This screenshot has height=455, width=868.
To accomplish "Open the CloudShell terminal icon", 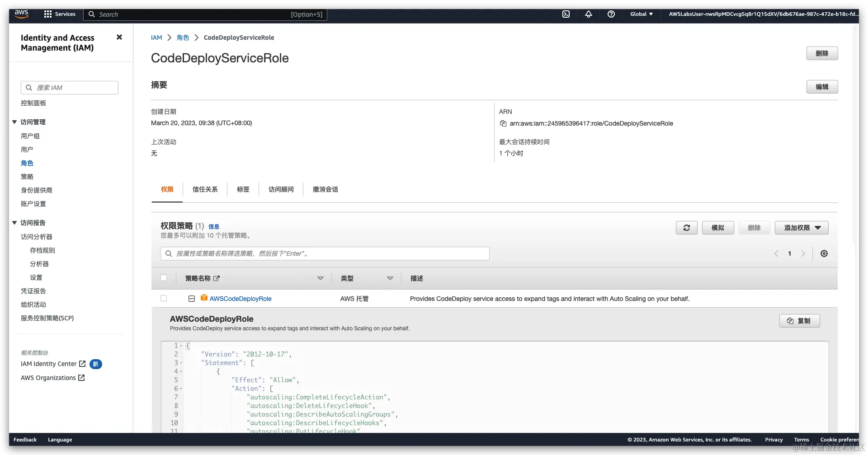I will point(566,14).
